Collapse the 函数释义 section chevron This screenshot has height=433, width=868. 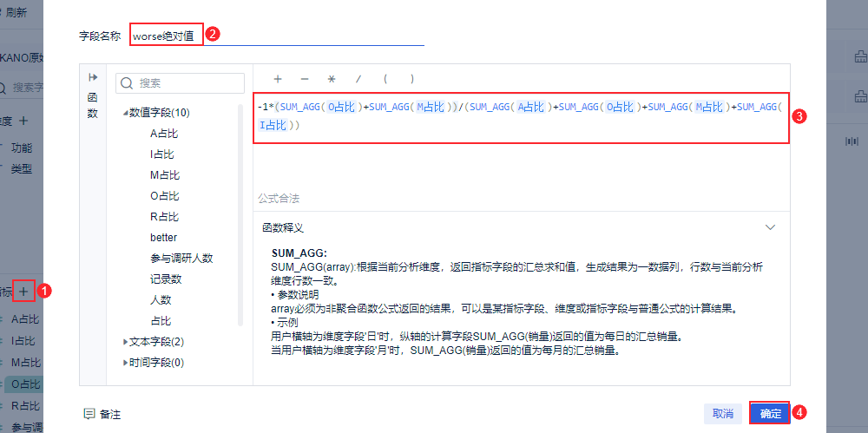tap(770, 227)
